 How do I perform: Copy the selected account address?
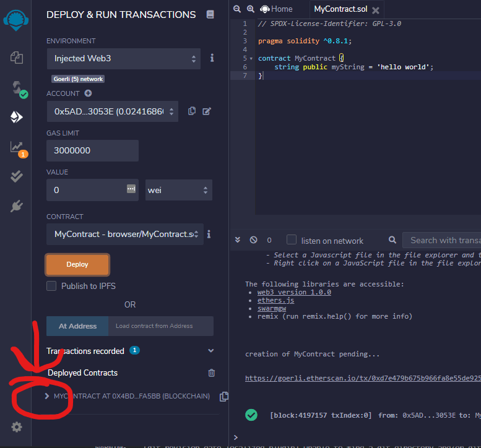tap(192, 111)
